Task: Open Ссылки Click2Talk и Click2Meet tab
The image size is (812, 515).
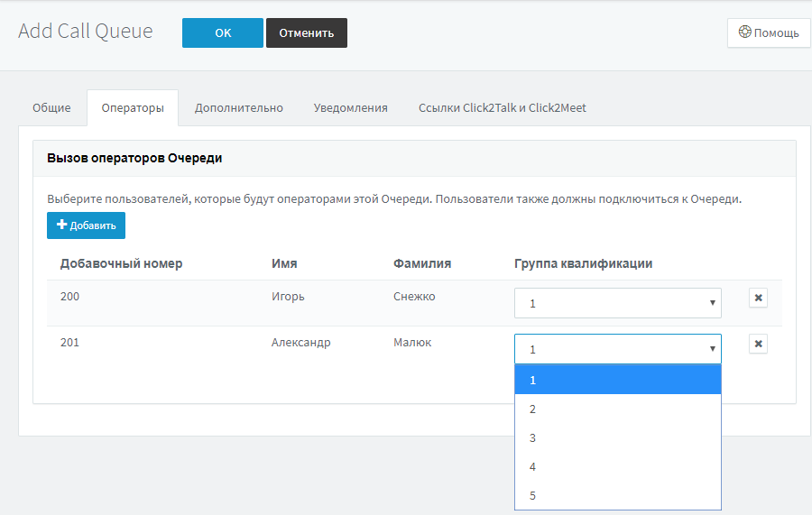Action: 503,107
